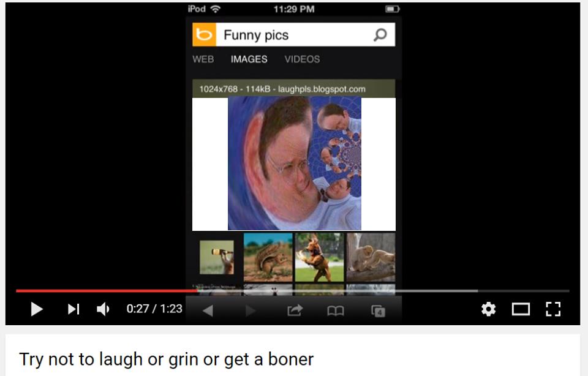
Task: Tap the browser share icon
Action: [x=295, y=310]
